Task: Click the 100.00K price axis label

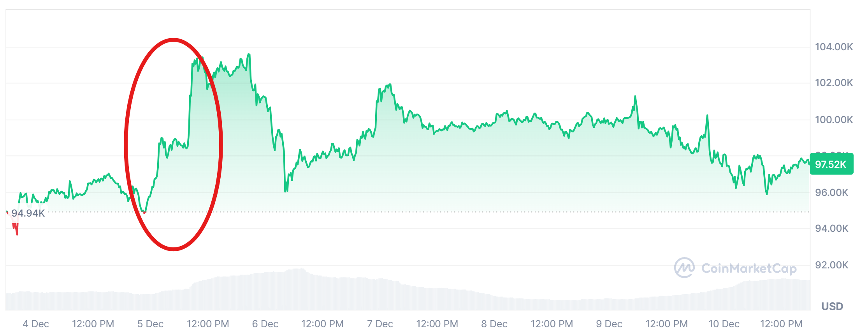Action: click(834, 120)
